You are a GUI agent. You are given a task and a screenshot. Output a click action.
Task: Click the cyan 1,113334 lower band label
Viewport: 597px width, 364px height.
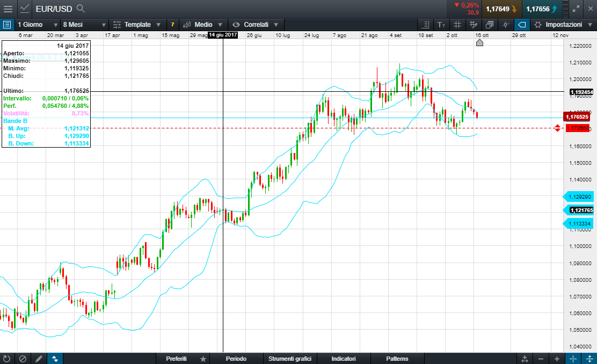click(x=578, y=223)
